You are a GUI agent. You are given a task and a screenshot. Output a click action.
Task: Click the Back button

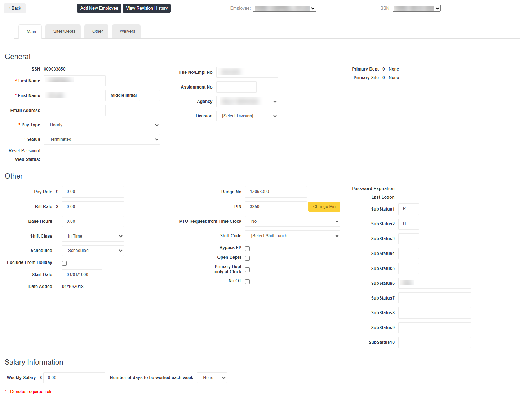[15, 8]
